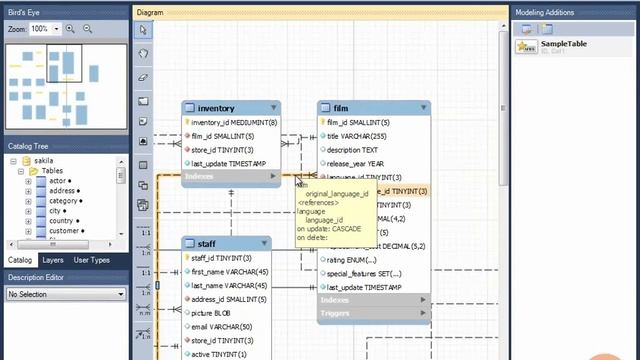Expand the inventory Indexes section
640x360 pixels.
(273, 176)
